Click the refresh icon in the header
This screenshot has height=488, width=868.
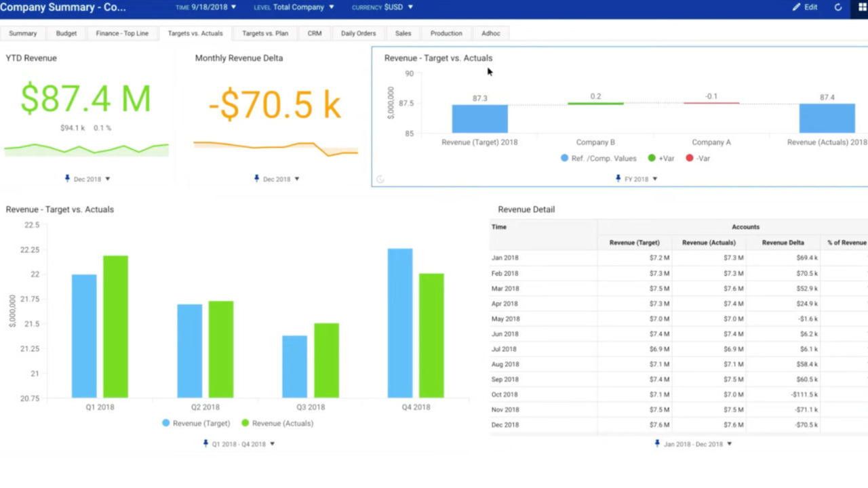[838, 7]
